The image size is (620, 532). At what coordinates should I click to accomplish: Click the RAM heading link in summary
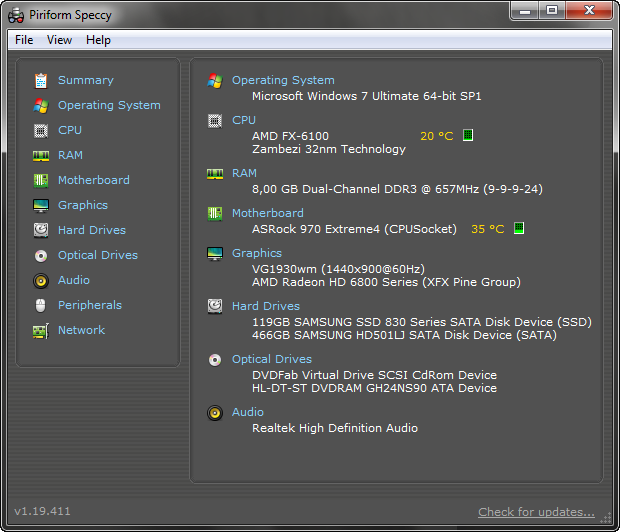[x=244, y=173]
